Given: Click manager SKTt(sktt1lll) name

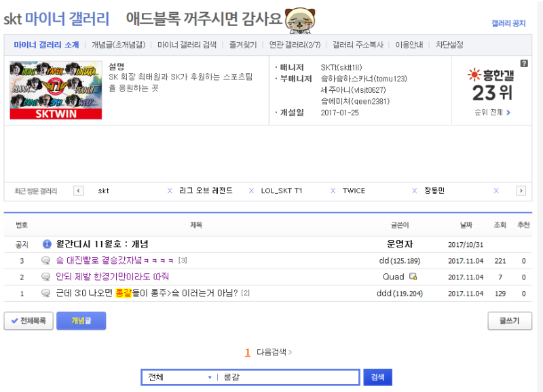Looking at the screenshot, I should tap(341, 67).
